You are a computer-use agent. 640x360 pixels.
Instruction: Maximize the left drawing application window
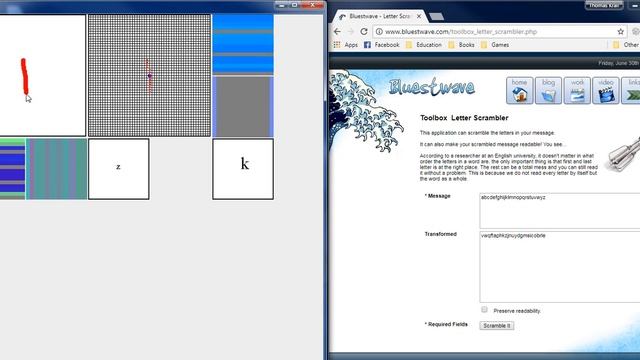(295, 5)
